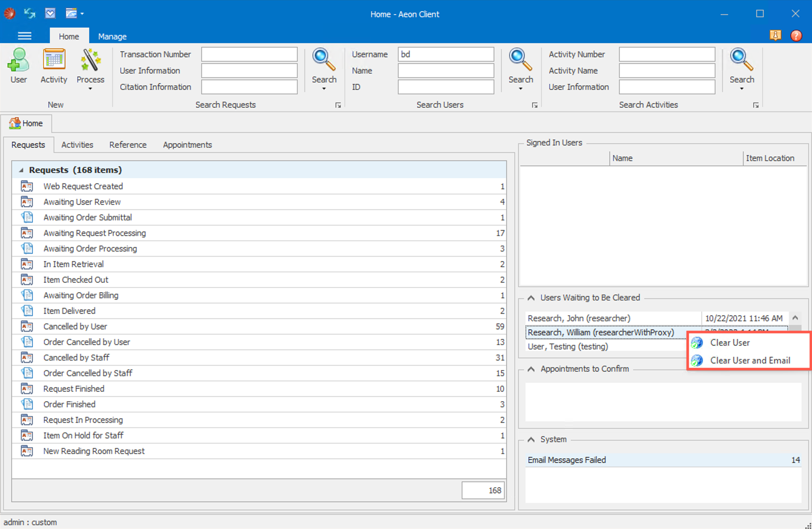Viewport: 812px width, 529px height.
Task: Click the sync arrows in quick access toolbar
Action: pyautogui.click(x=29, y=13)
